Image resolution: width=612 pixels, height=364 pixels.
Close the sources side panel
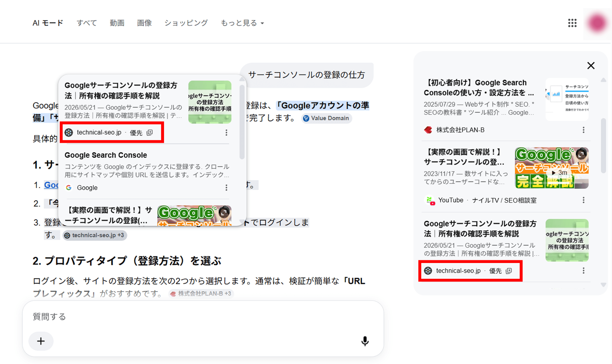pyautogui.click(x=591, y=65)
